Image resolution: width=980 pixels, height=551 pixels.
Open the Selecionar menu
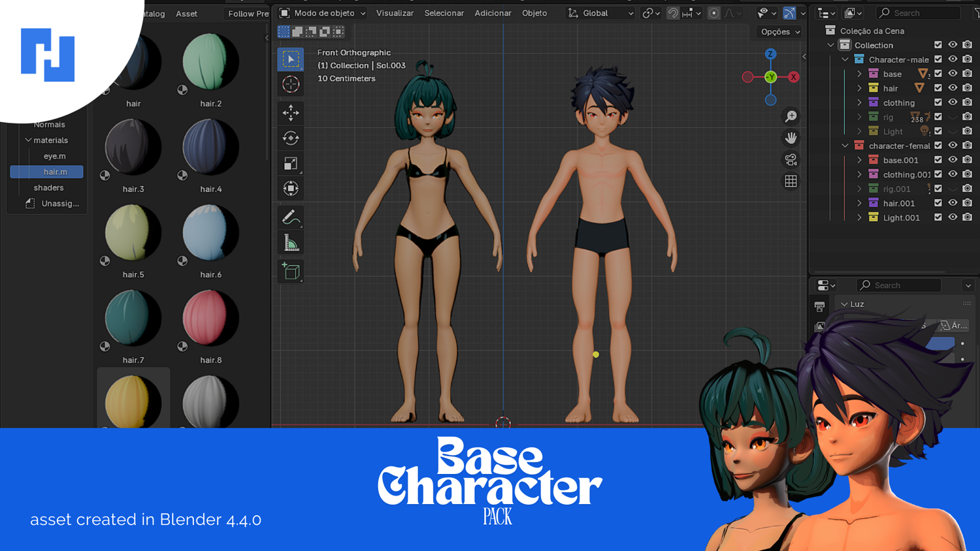444,13
